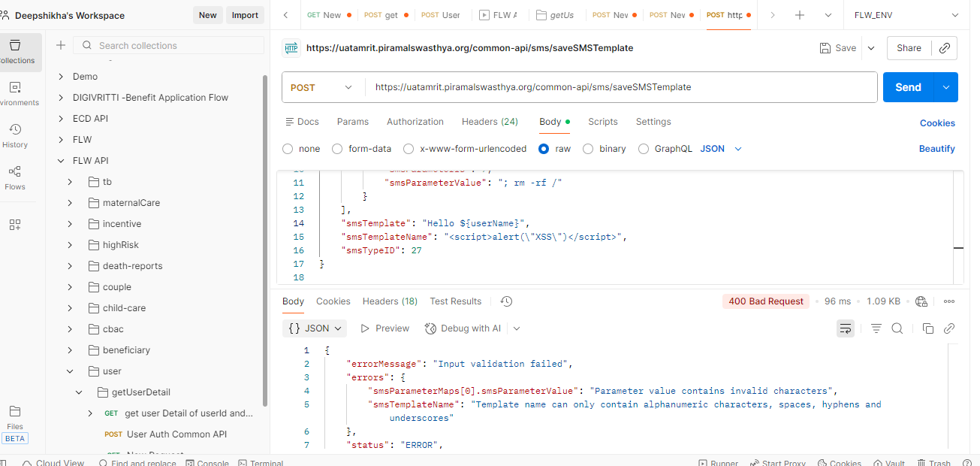980x466 pixels.
Task: Open the POST method dropdown
Action: 321,87
